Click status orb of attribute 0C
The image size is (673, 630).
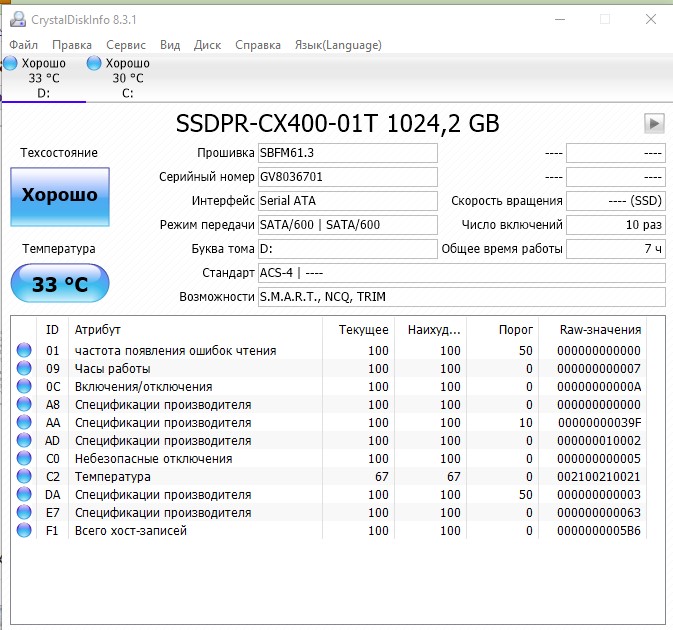point(24,386)
